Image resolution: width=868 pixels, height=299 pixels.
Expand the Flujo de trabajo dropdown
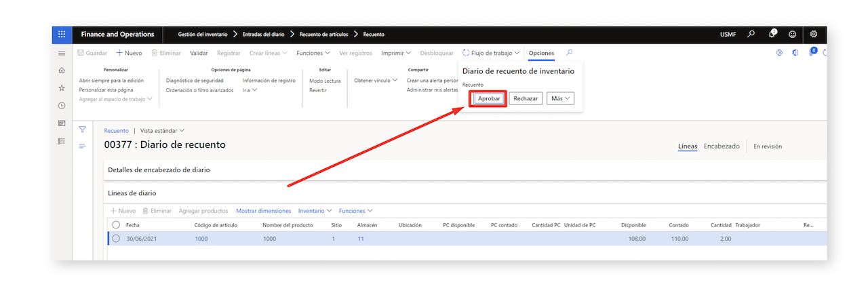click(x=491, y=53)
